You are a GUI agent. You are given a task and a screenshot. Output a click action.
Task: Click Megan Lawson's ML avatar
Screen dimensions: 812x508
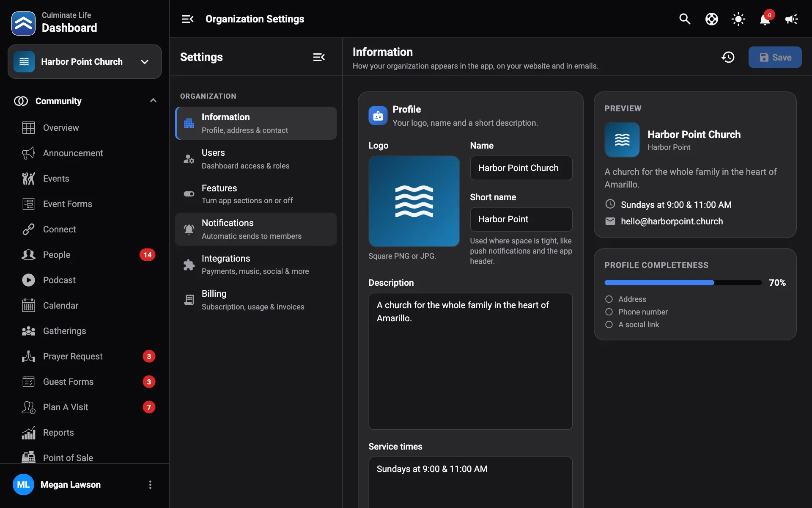(23, 485)
